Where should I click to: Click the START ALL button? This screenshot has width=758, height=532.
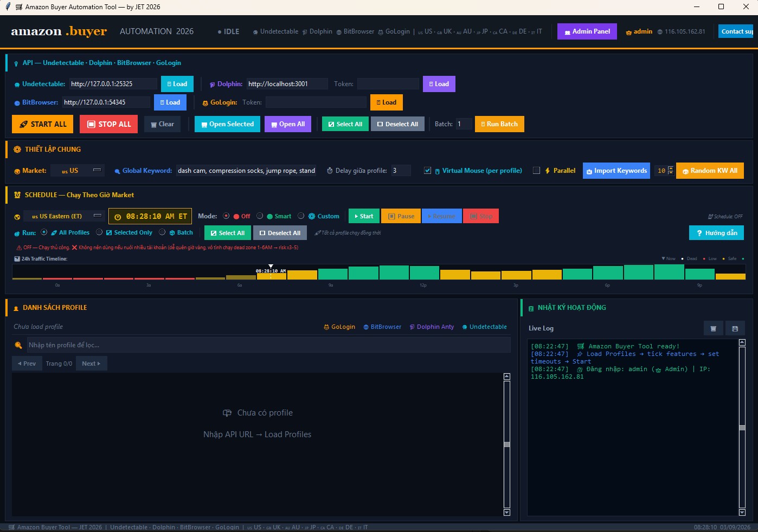tap(43, 124)
